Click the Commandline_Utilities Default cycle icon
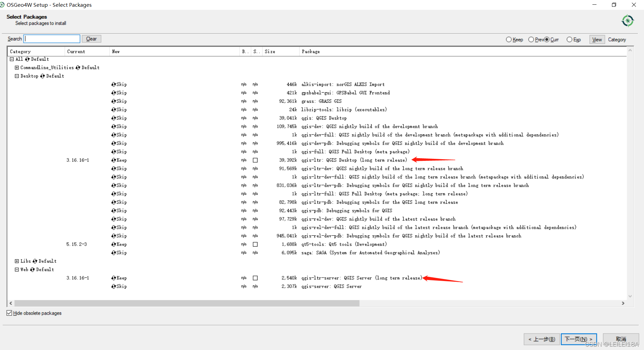 (x=78, y=68)
